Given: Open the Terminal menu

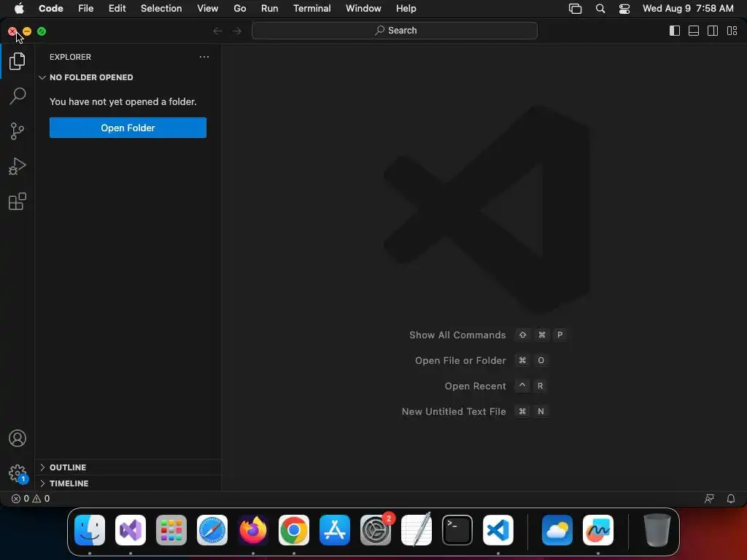Looking at the screenshot, I should [x=312, y=9].
